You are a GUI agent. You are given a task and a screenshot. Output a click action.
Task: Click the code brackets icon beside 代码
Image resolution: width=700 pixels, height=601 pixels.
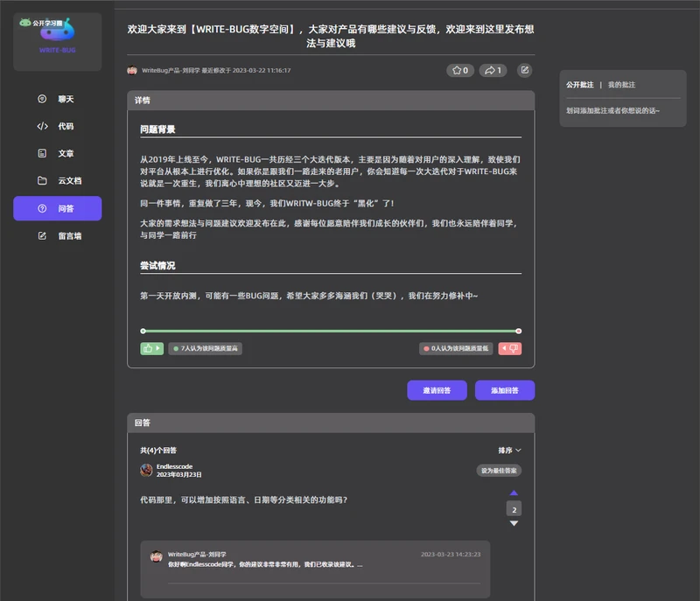(42, 126)
